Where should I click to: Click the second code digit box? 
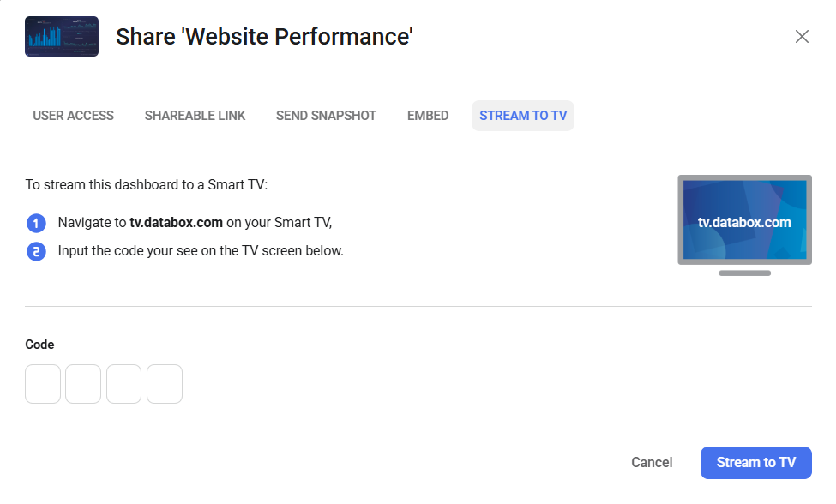click(83, 384)
